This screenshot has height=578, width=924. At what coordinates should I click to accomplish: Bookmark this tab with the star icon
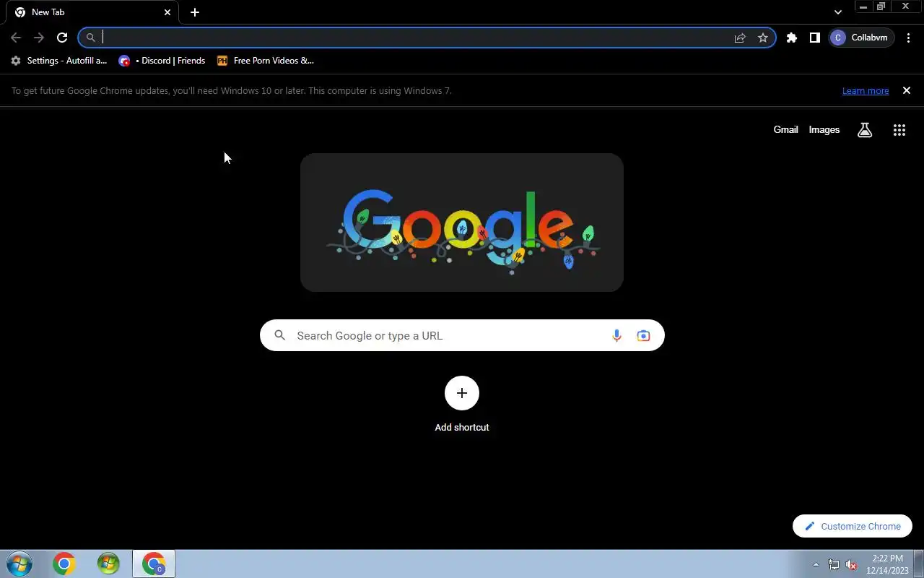(763, 38)
